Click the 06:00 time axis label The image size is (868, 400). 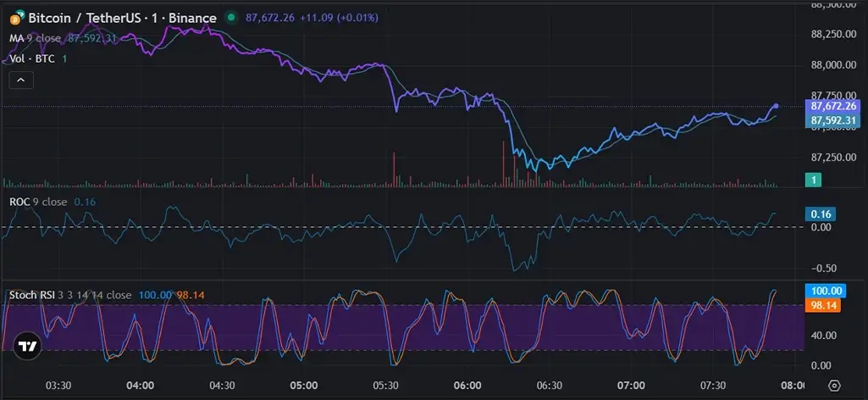point(467,386)
